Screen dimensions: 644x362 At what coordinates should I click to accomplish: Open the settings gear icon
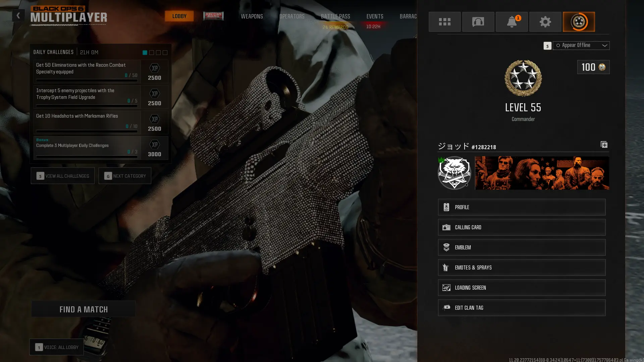tap(545, 22)
